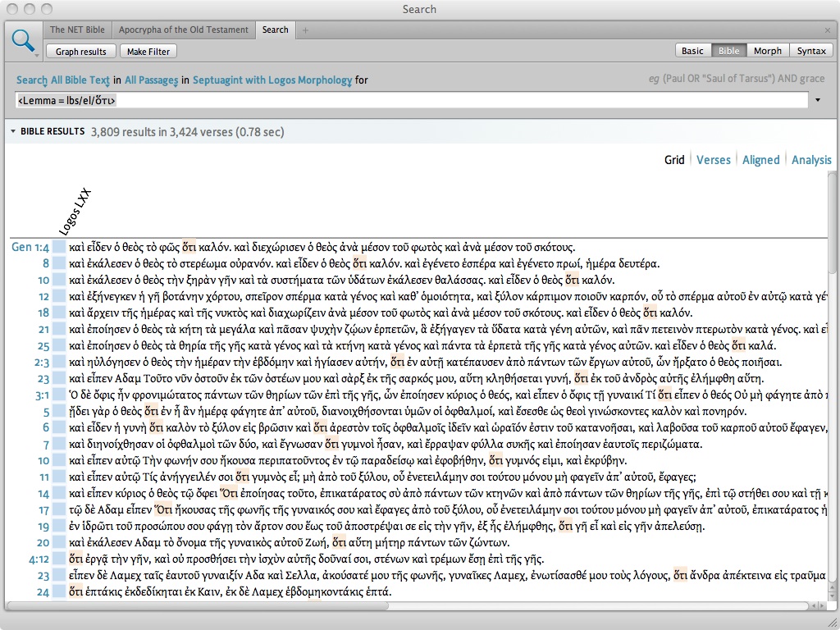Open a new tab with plus icon

(306, 30)
